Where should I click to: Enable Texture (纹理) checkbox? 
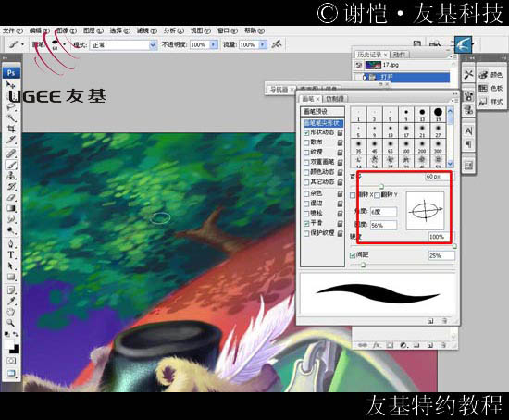pyautogui.click(x=306, y=153)
